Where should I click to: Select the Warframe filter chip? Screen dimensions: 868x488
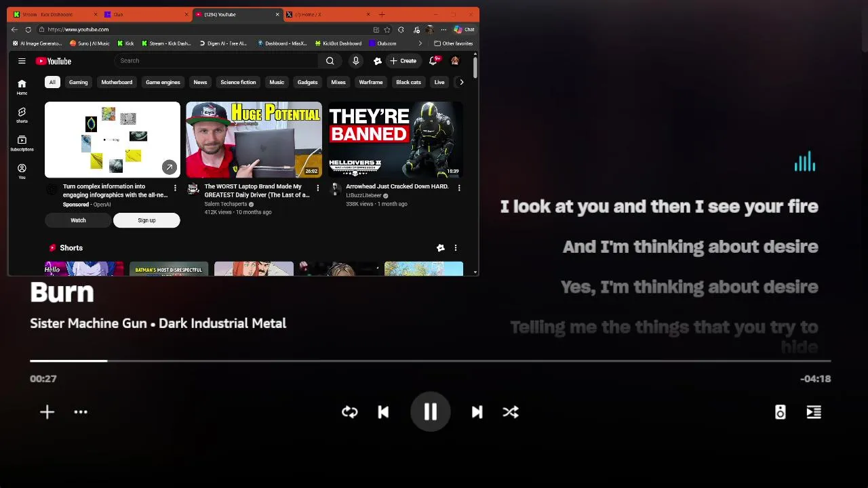coord(371,82)
